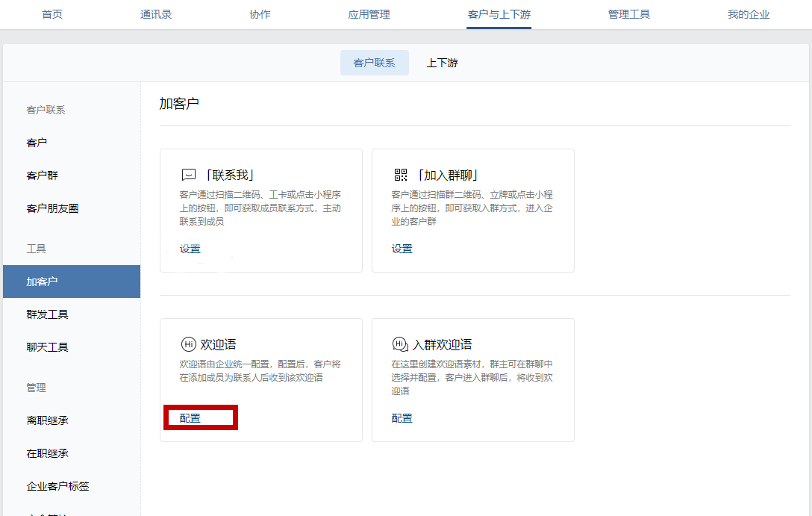
Task: Switch to the 上下游 tab
Action: (443, 63)
